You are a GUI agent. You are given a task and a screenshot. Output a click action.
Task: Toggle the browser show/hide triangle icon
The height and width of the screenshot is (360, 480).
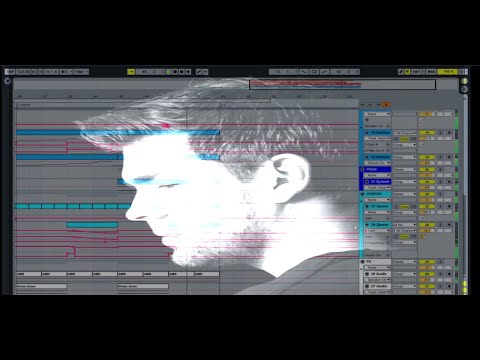pyautogui.click(x=7, y=81)
